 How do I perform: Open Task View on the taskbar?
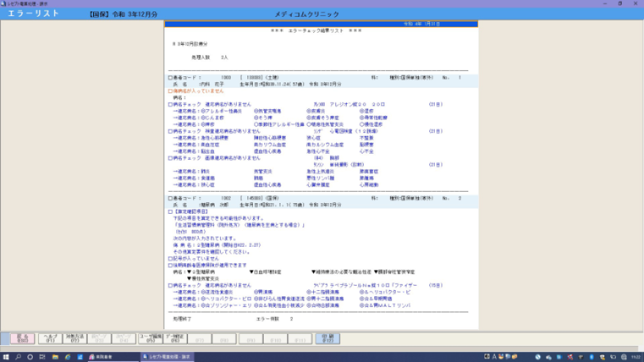(x=42, y=357)
